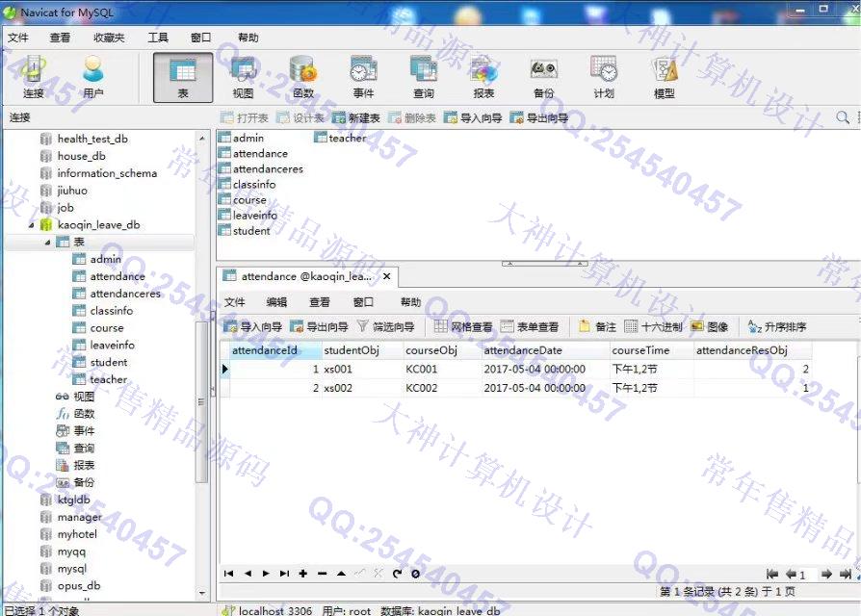Click 导入向导 in attendance table toolbar
The width and height of the screenshot is (861, 616).
[253, 327]
